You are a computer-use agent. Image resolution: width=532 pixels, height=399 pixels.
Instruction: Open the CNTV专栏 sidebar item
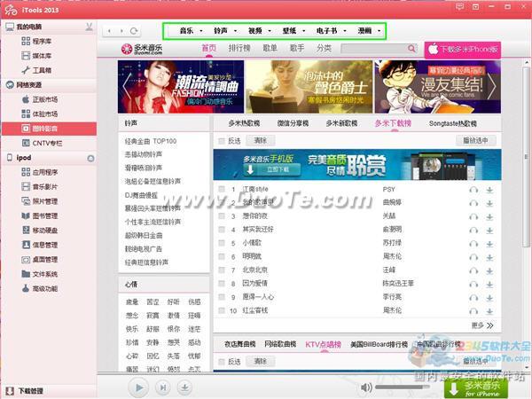click(x=42, y=143)
